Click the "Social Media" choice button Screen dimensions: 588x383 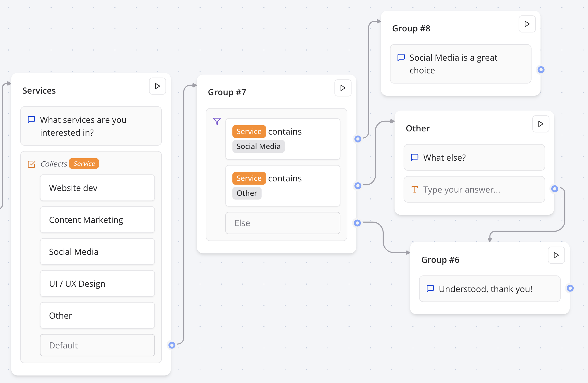pyautogui.click(x=97, y=252)
